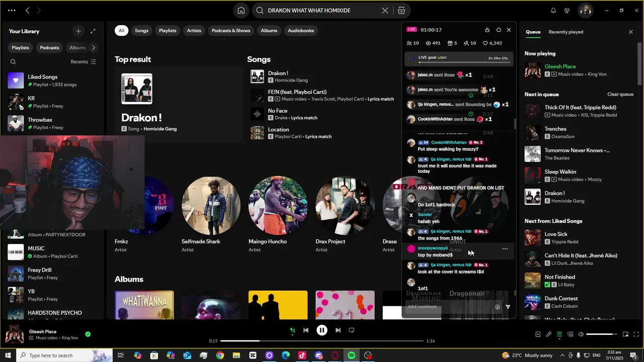Toggle the lyrics microphone icon
644x362 pixels.
(x=548, y=334)
